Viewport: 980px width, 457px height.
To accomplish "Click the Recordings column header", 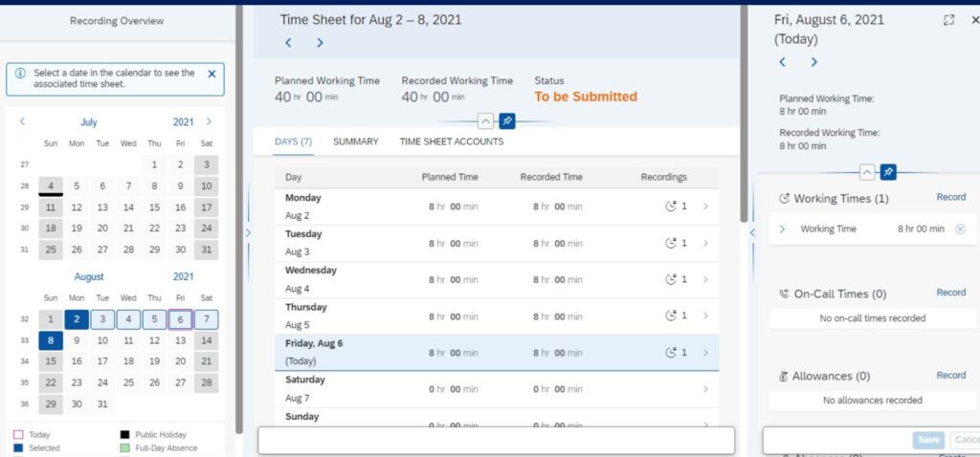I will 664,177.
